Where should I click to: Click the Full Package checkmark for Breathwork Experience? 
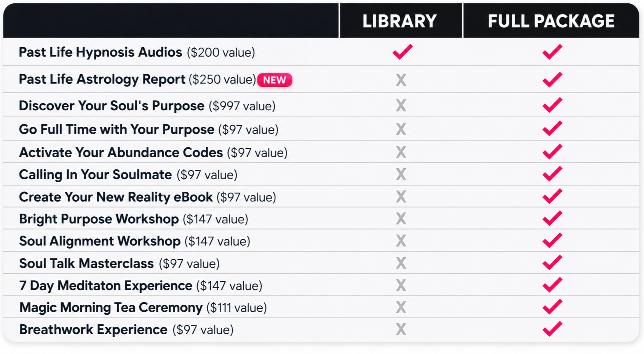[x=552, y=329]
